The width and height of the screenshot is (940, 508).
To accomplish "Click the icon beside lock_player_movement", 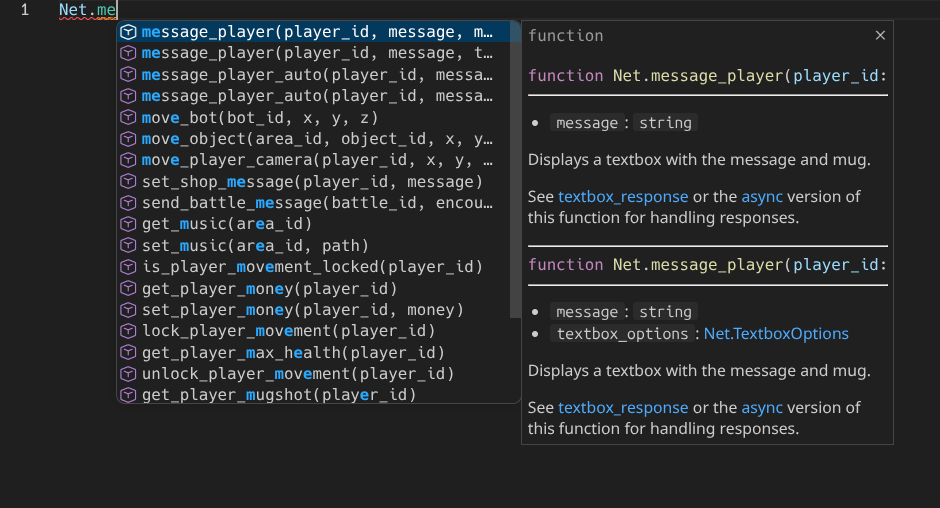I will coord(128,331).
